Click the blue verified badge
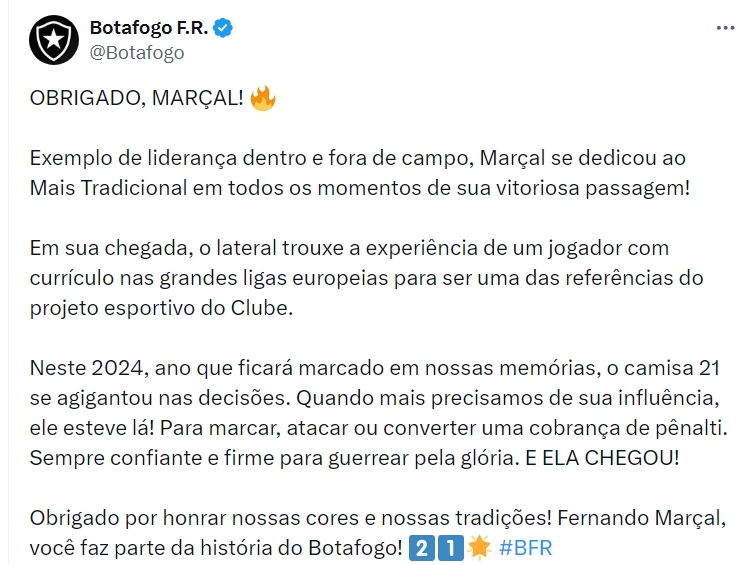Viewport: 737px width, 565px height. [x=223, y=28]
